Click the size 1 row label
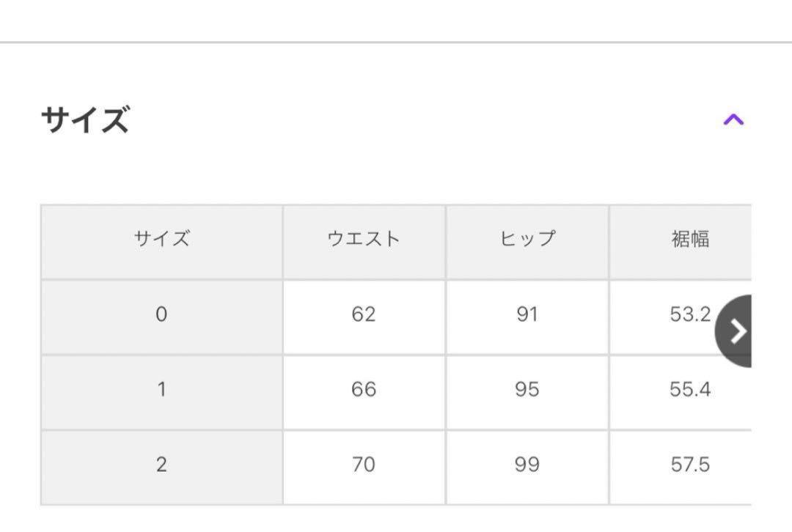This screenshot has height=532, width=792. point(161,390)
